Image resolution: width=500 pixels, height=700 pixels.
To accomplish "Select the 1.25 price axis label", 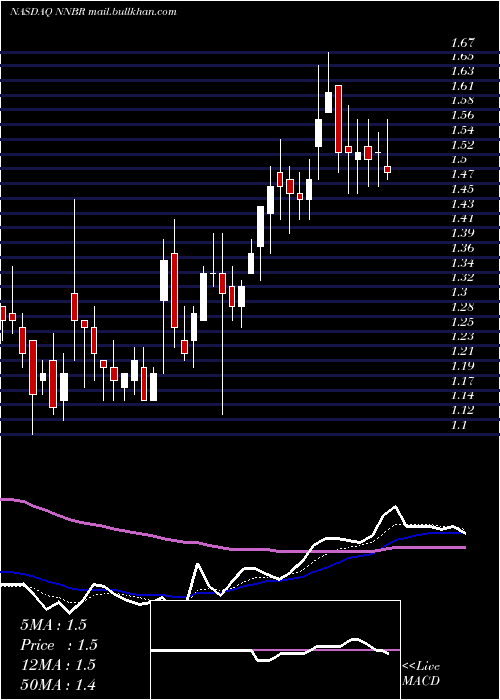I will [462, 321].
